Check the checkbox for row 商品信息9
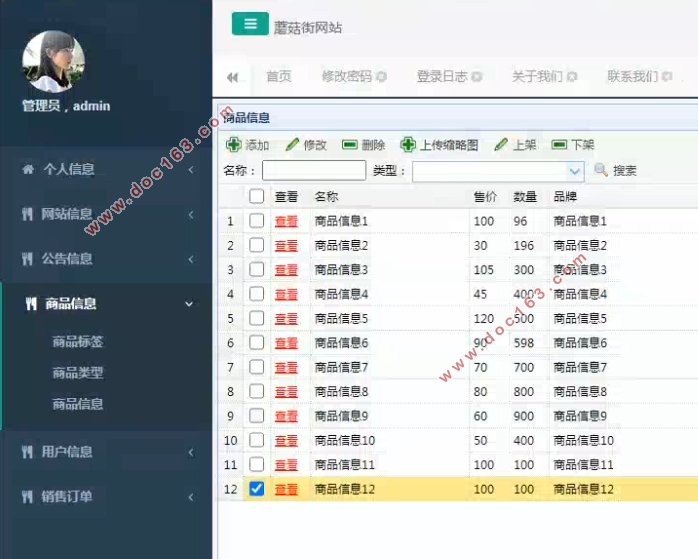The height and width of the screenshot is (559, 698). pos(256,416)
